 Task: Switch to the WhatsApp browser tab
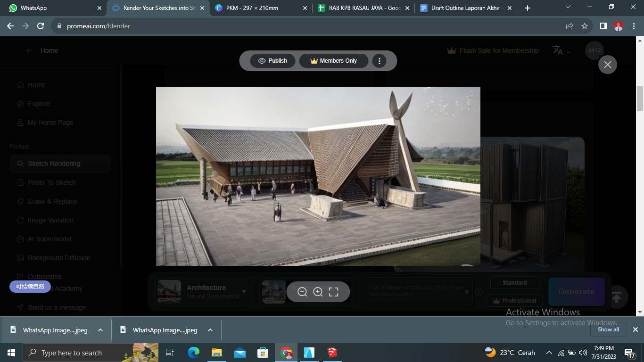coord(51,8)
